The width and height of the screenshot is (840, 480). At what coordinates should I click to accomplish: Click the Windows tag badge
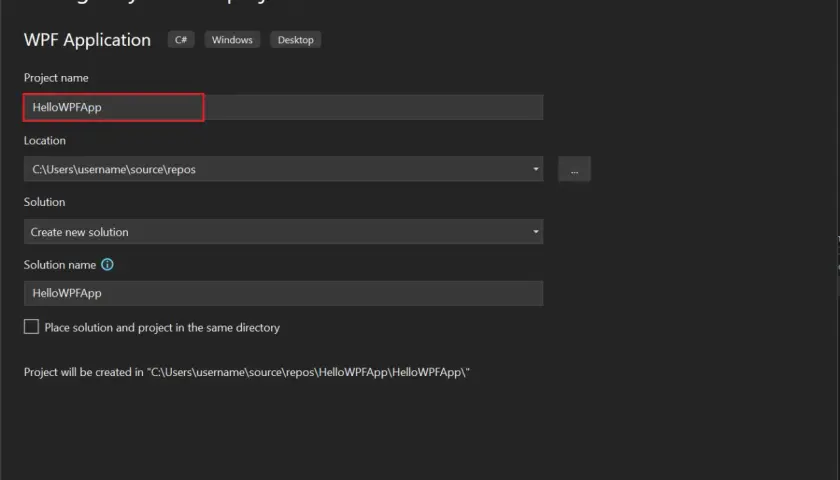tap(232, 40)
